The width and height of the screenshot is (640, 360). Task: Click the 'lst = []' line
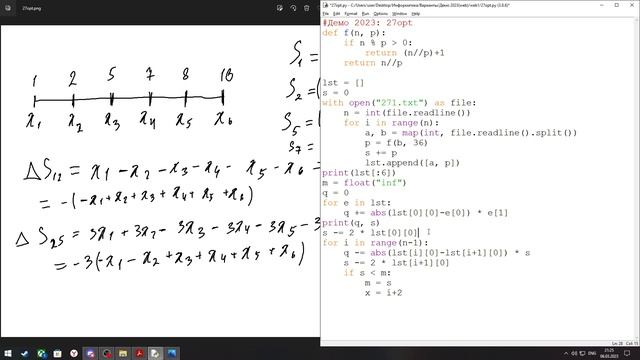click(x=342, y=83)
